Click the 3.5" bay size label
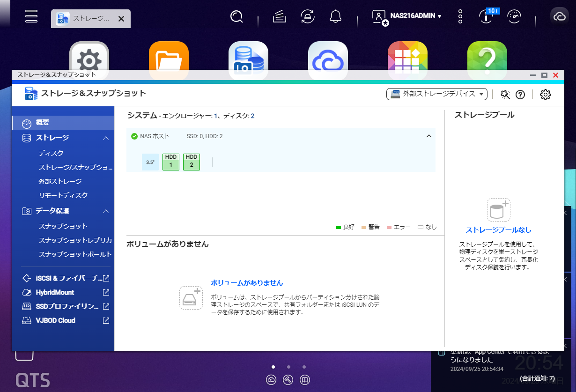Screen dimensions: 576x392 150,162
